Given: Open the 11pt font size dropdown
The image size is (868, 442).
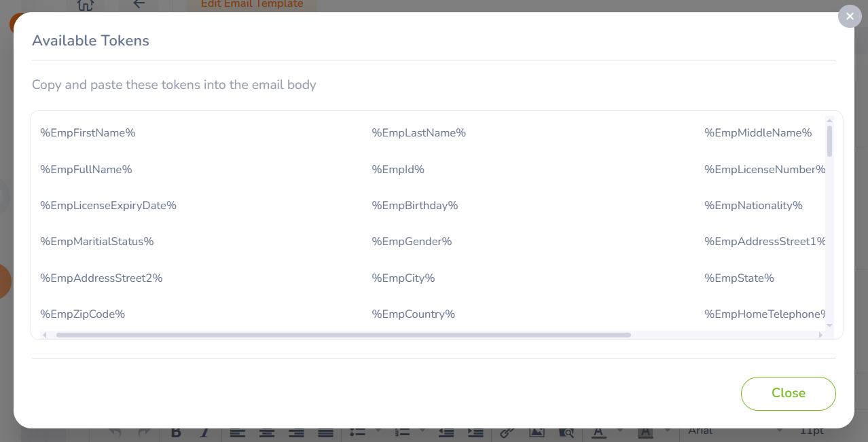Looking at the screenshot, I should coord(812,431).
